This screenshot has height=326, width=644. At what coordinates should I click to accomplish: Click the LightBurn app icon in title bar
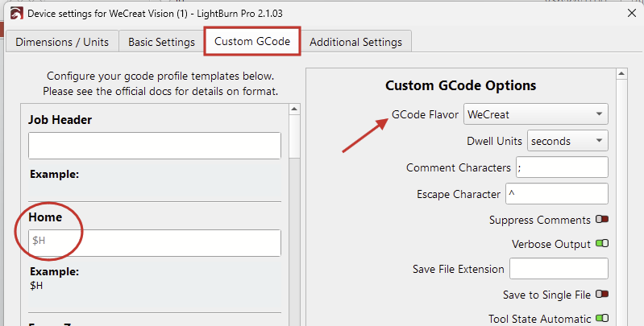pyautogui.click(x=16, y=13)
